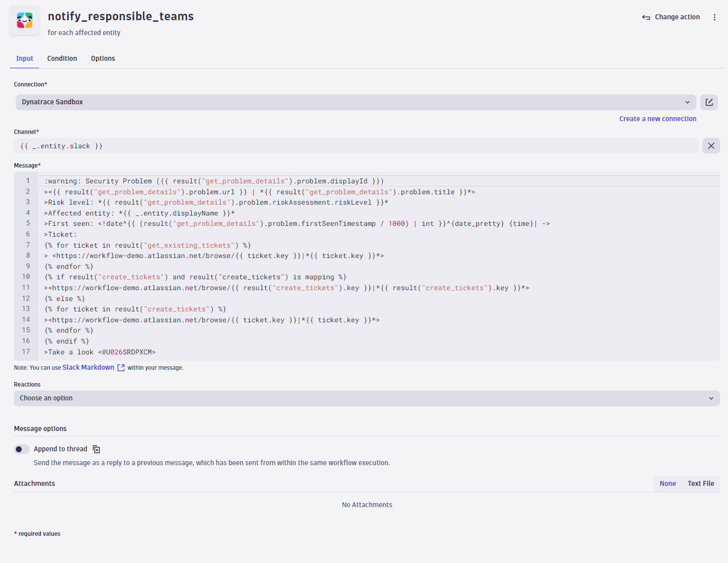Expand the Dynatrace Sandbox connection dropdown
The width and height of the screenshot is (728, 563).
[x=356, y=102]
